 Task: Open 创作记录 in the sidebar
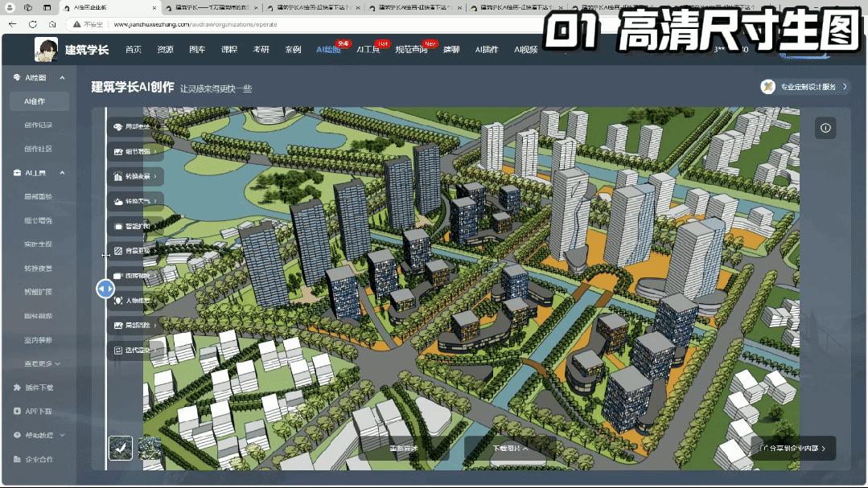tap(38, 125)
